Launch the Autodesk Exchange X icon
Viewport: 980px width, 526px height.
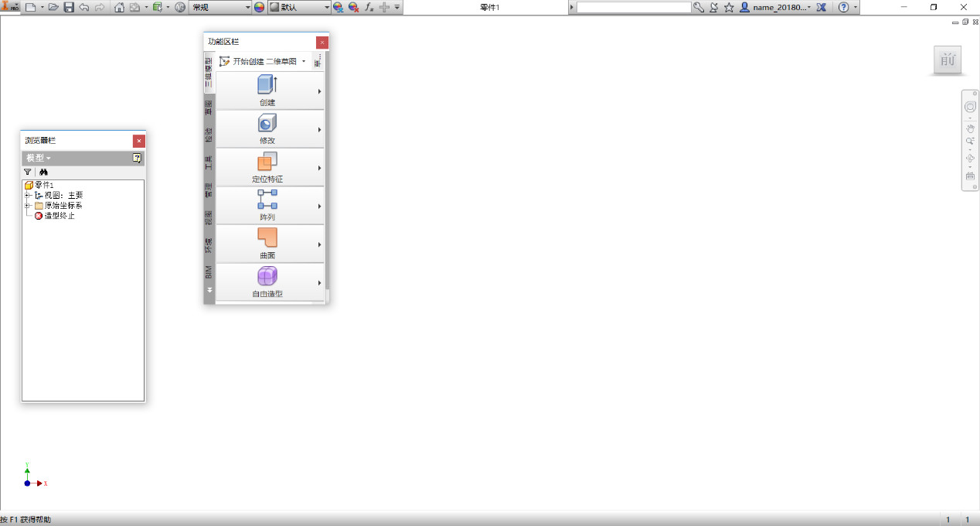coord(822,7)
